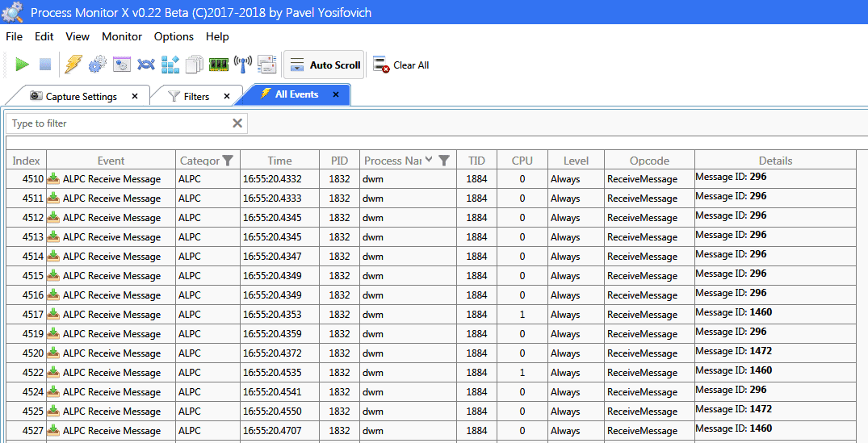Image resolution: width=868 pixels, height=443 pixels.
Task: Open the Category column filter funnel
Action: pos(229,161)
